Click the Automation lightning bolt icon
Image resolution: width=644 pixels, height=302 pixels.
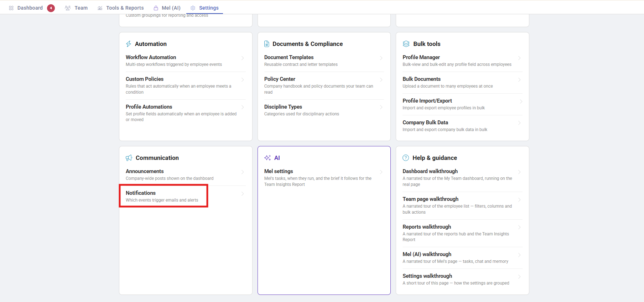129,44
